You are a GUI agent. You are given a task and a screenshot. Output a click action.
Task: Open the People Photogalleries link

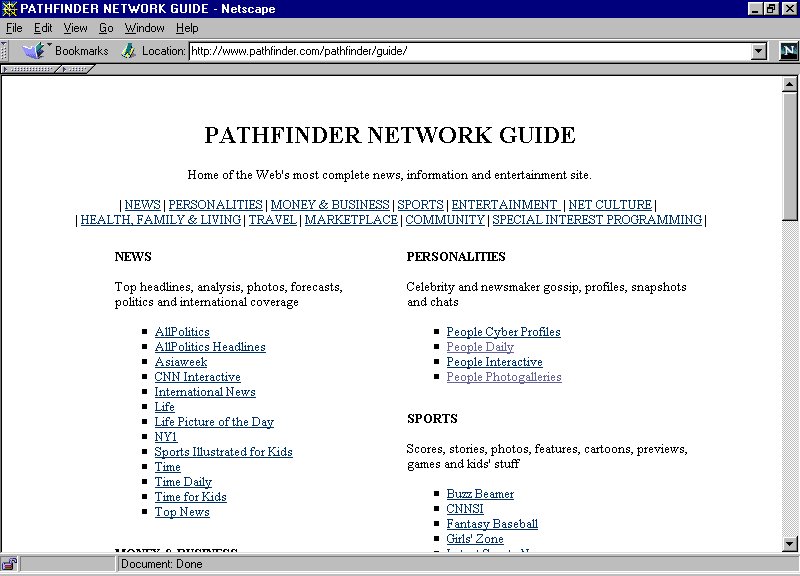pyautogui.click(x=504, y=377)
